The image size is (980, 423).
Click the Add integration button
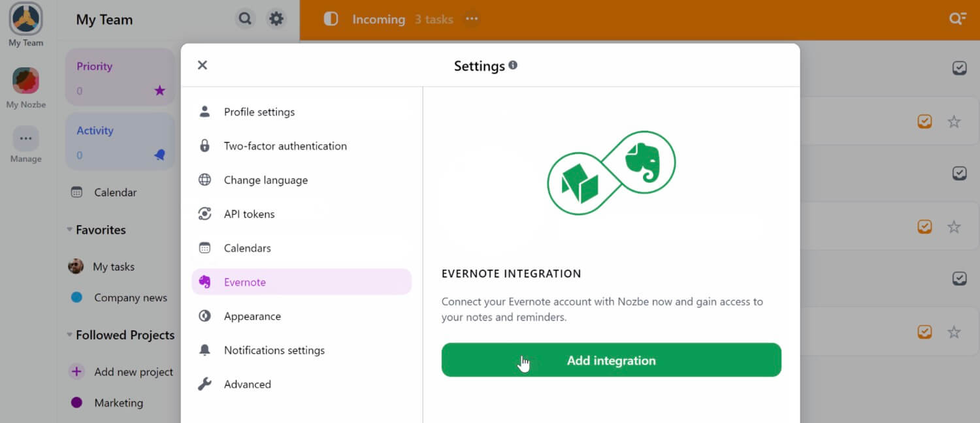pos(611,360)
